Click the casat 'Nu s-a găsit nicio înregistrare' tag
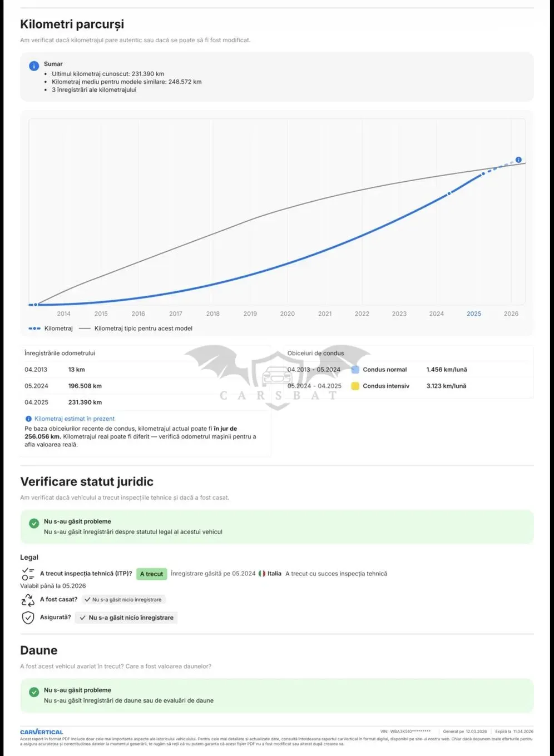 click(x=123, y=599)
